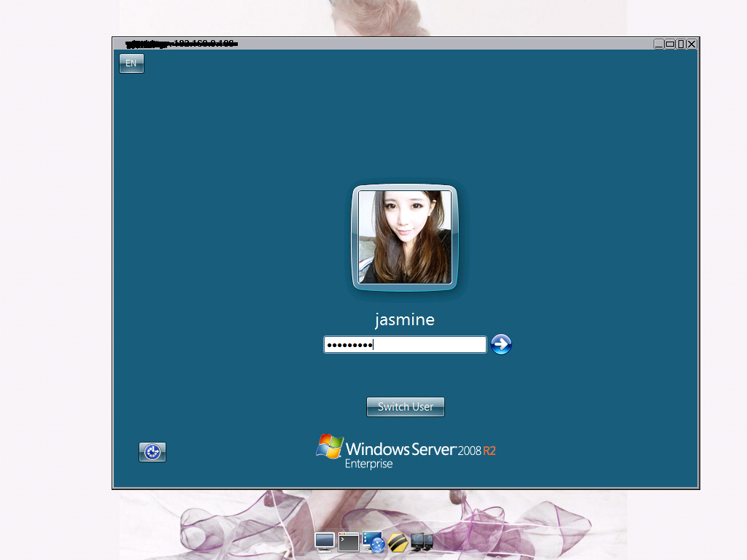The height and width of the screenshot is (560, 747).
Task: Open the Ease of Access button
Action: pos(152,452)
